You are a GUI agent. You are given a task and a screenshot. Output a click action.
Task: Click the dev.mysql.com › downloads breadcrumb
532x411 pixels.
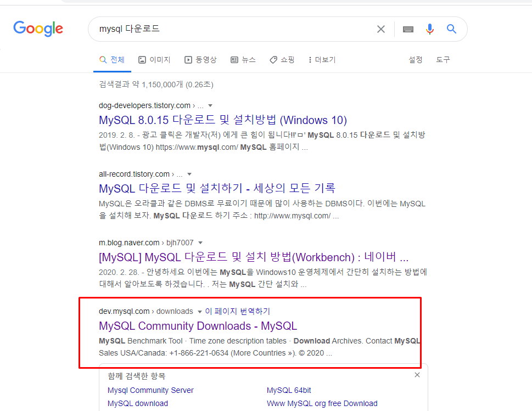(x=146, y=311)
